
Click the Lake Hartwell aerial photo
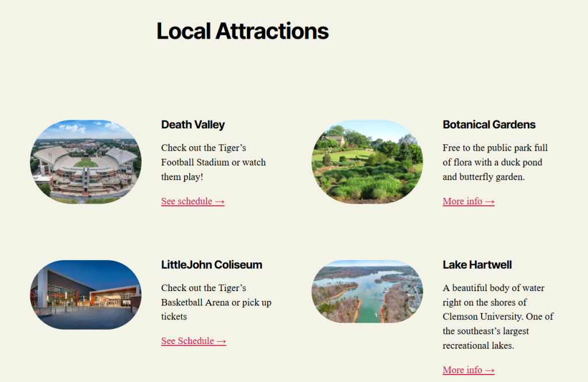[x=367, y=292]
